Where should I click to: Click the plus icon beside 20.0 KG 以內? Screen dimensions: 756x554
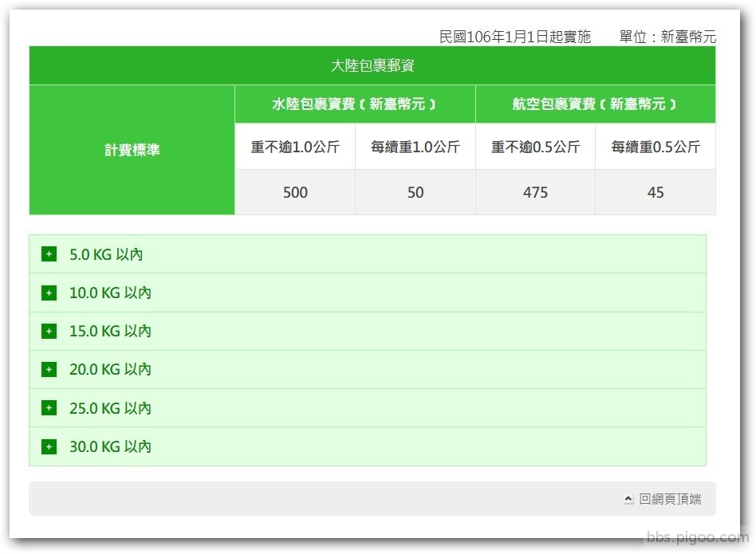tap(49, 369)
